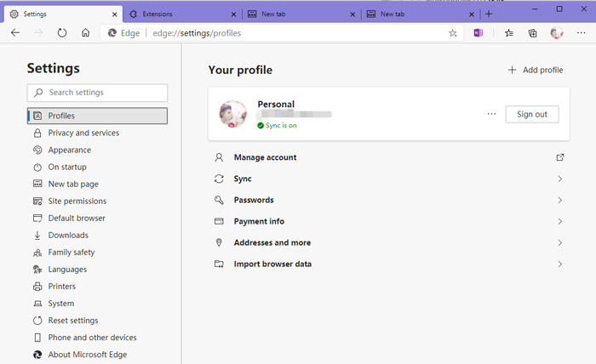Open Sync settings label
596x364 pixels.
click(243, 179)
